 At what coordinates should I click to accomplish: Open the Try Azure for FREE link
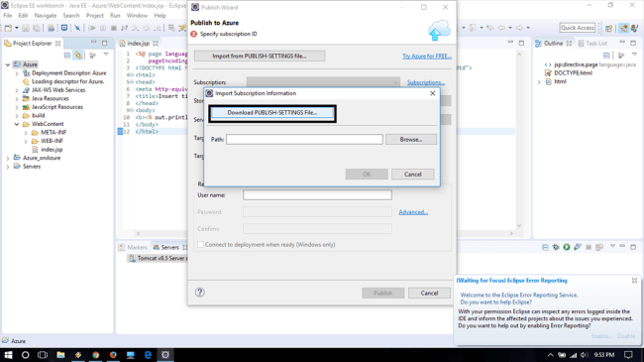tap(427, 56)
